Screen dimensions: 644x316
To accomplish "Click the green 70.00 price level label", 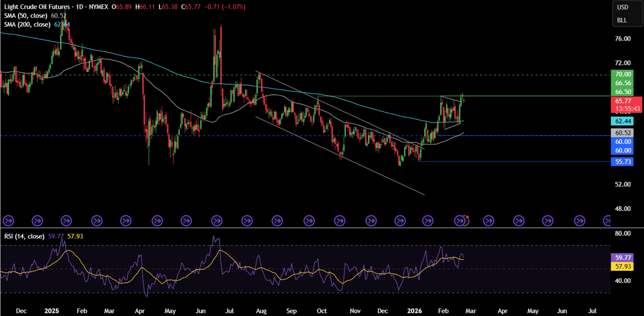I will coord(623,74).
